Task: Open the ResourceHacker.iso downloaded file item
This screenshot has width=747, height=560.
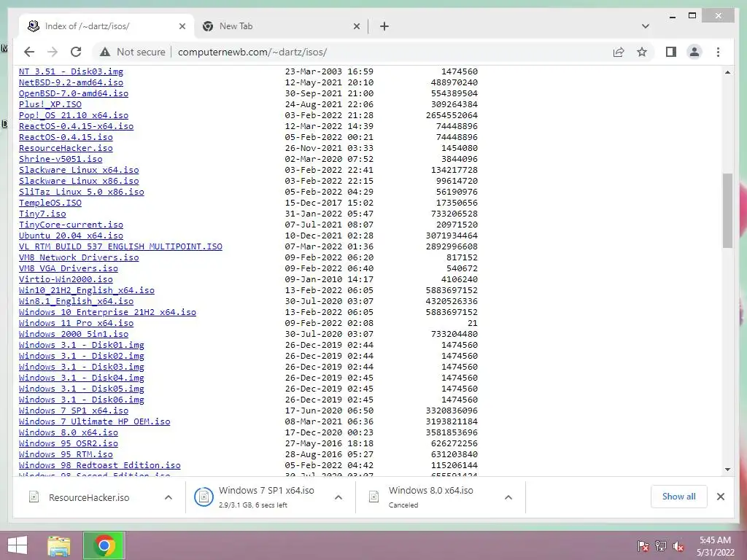Action: (x=88, y=497)
